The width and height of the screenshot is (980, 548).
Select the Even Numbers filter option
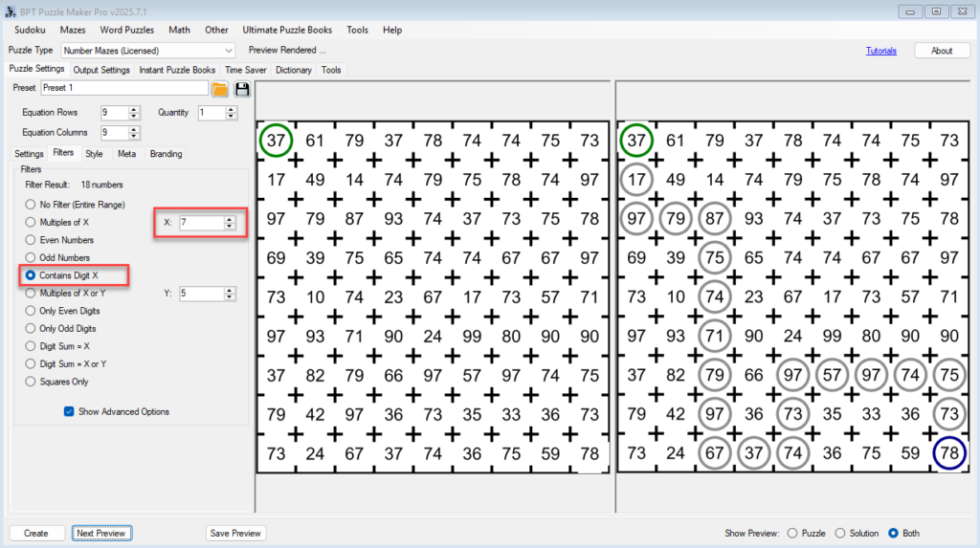pos(32,240)
